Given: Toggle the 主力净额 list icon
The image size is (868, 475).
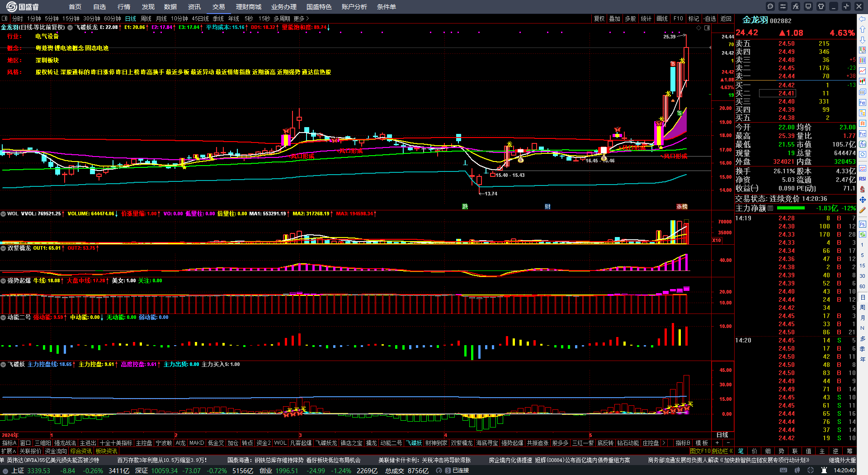Looking at the screenshot, I should pos(770,208).
